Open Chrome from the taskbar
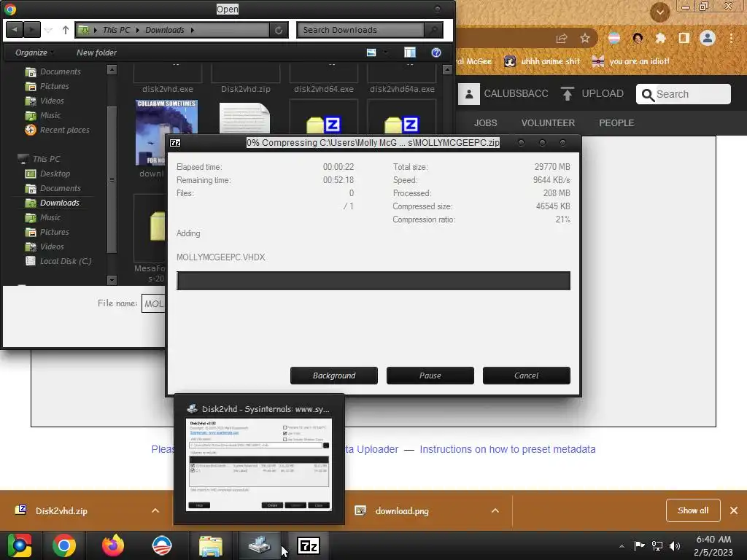This screenshot has width=747, height=560. [x=64, y=545]
